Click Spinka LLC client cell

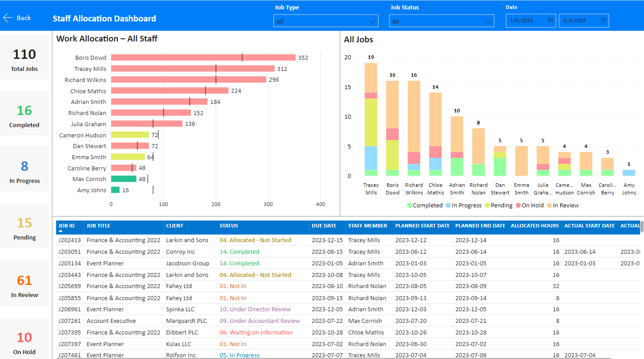pyautogui.click(x=181, y=309)
